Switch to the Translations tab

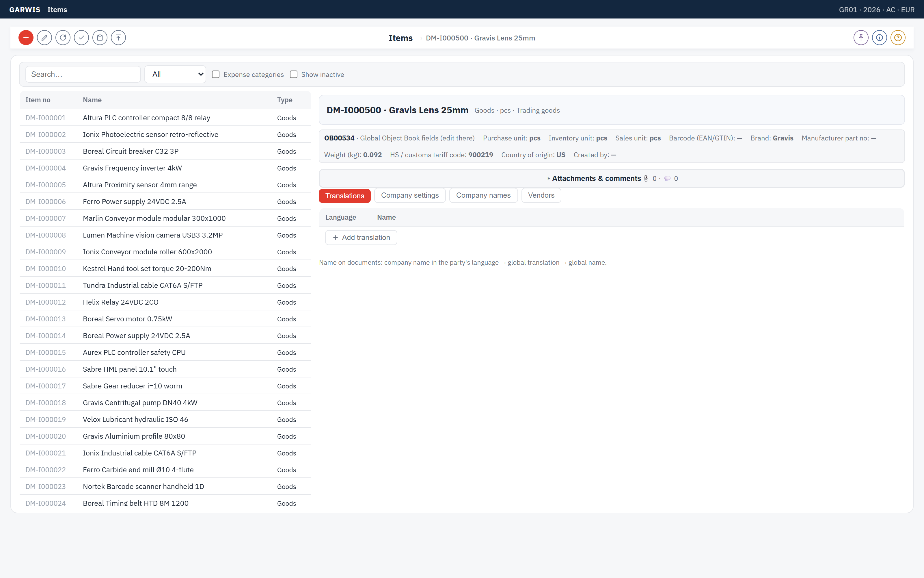pyautogui.click(x=344, y=196)
